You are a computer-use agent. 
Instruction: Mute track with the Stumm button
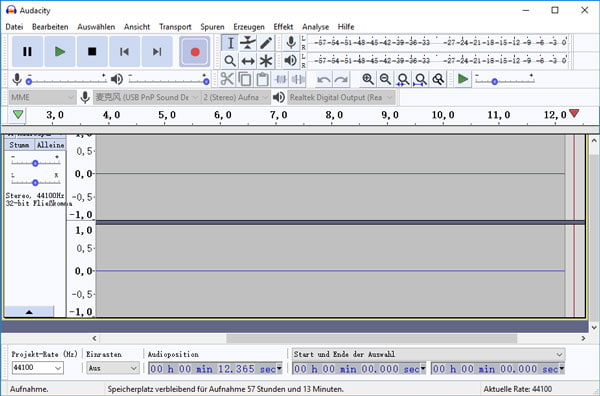tap(19, 145)
